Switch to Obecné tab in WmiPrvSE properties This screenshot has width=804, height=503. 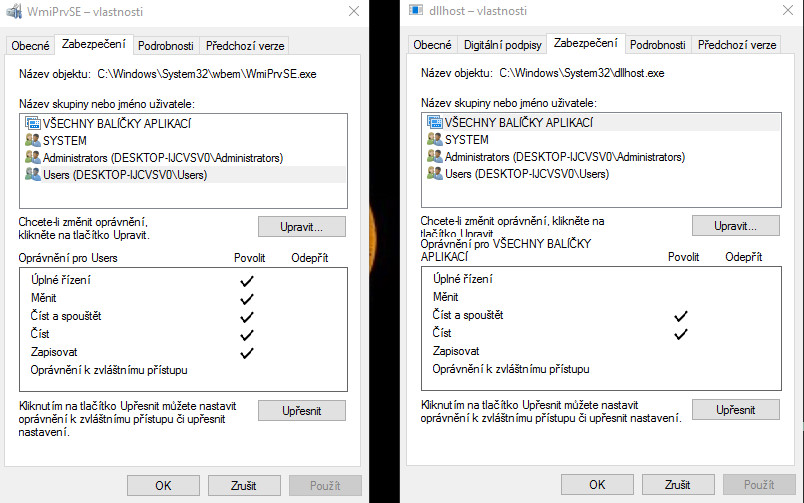point(30,45)
